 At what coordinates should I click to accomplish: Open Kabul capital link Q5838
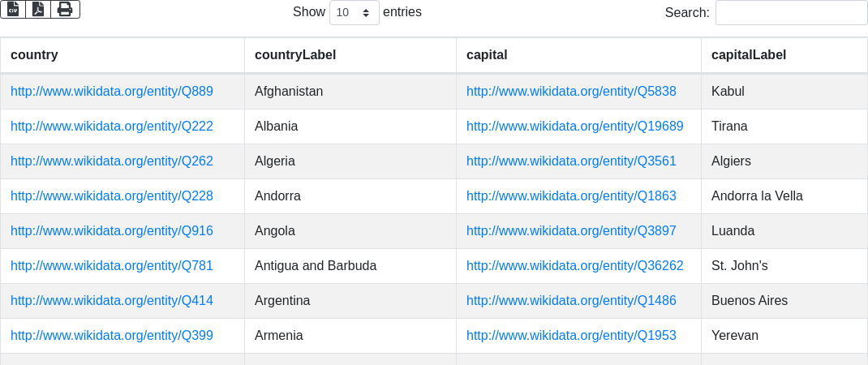pos(571,92)
